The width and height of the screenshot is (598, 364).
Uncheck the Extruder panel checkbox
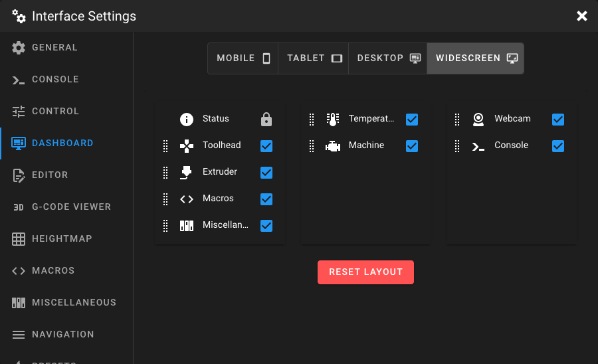[266, 173]
